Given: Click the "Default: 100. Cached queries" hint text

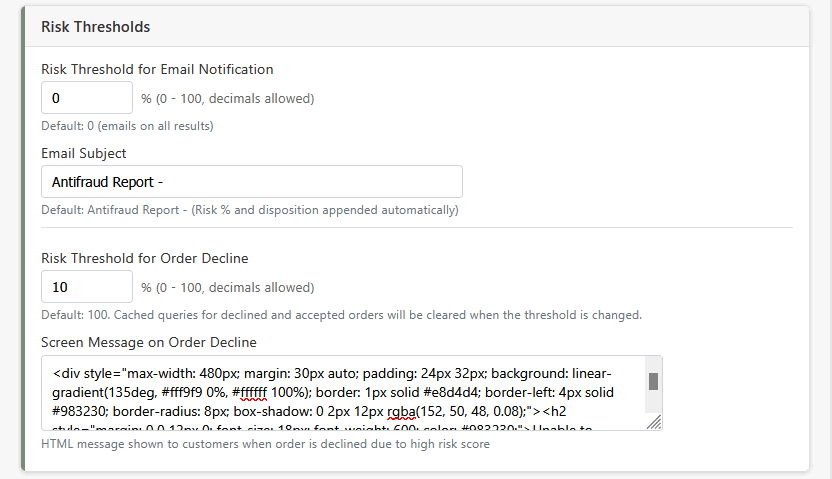Looking at the screenshot, I should [x=340, y=315].
